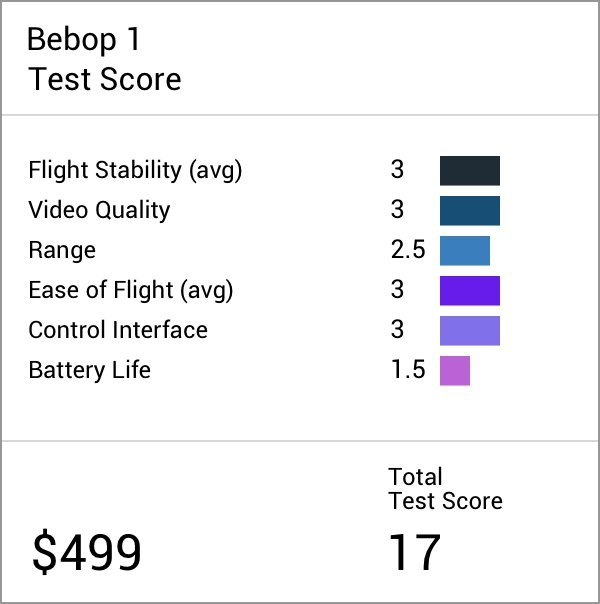The height and width of the screenshot is (604, 600).
Task: Click the Ease of Flight purple bar
Action: coord(470,290)
